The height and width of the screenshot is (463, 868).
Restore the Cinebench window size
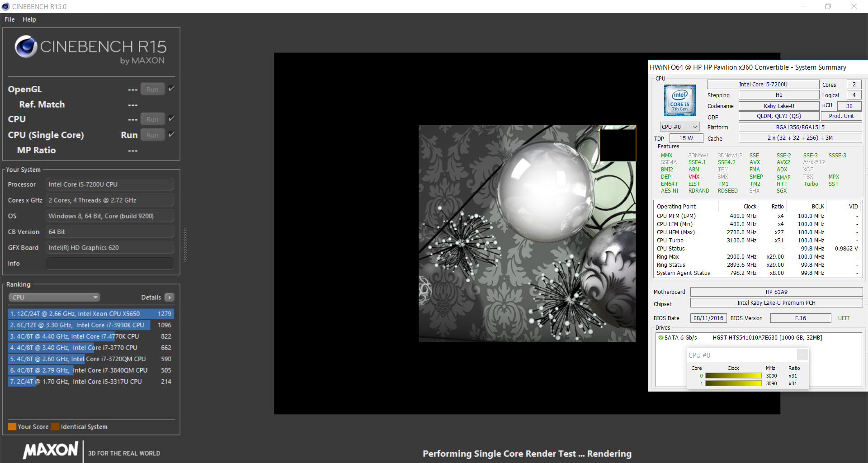coord(828,6)
